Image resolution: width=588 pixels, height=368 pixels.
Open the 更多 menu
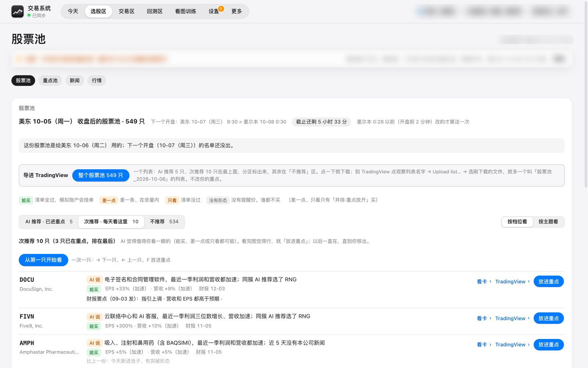point(237,11)
